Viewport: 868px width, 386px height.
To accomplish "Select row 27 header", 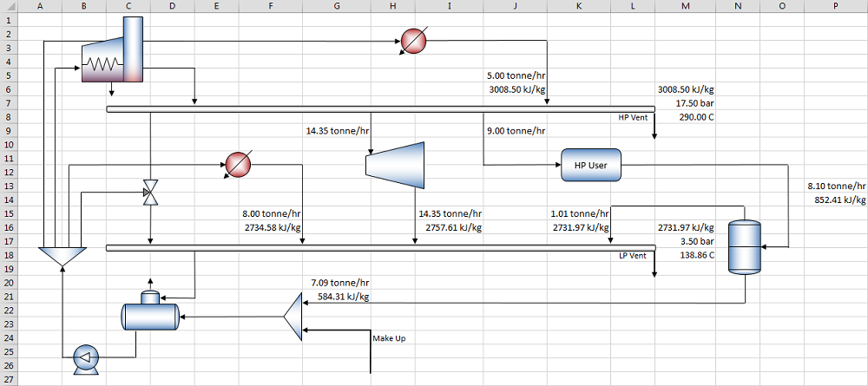I will pos(9,379).
